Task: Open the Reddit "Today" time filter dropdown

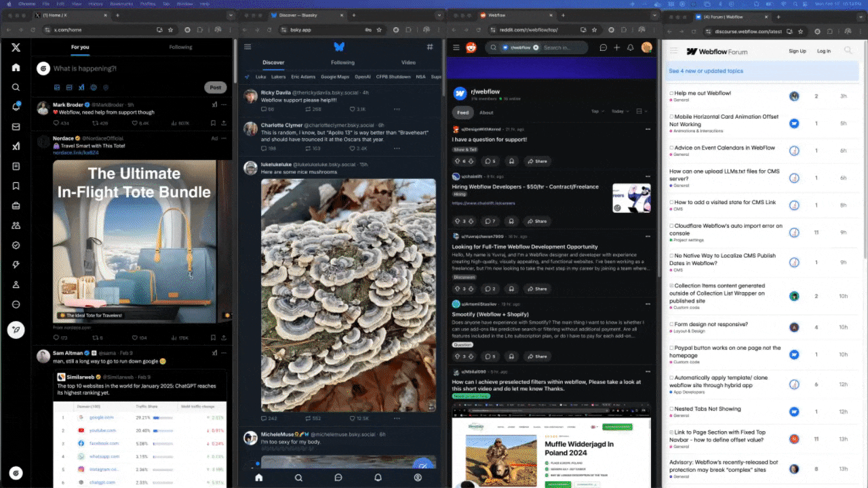Action: pos(619,111)
